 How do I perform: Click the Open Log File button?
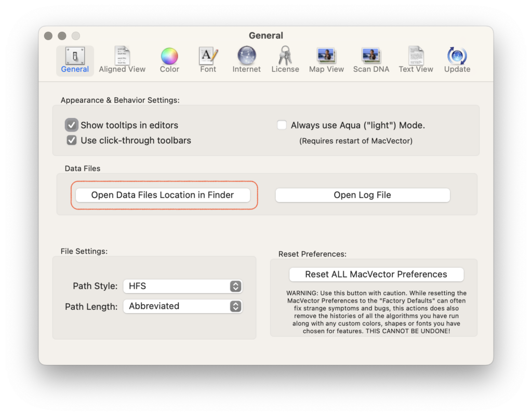click(363, 196)
